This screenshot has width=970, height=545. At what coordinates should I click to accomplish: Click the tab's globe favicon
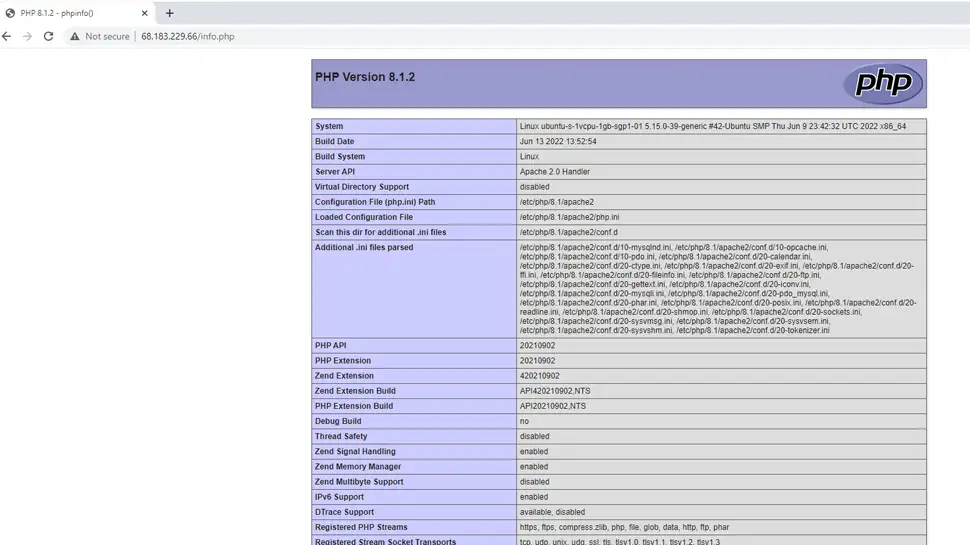click(11, 13)
